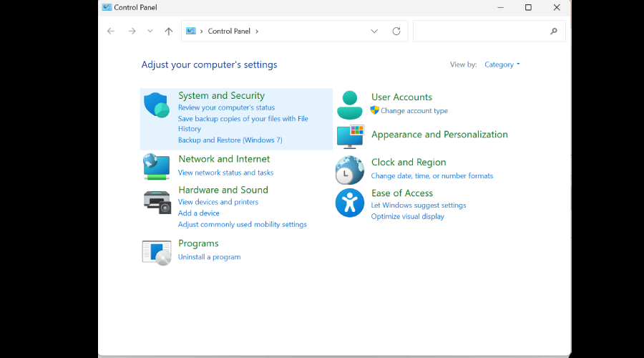Click the shield icon beside Change account type
The image size is (644, 358).
pos(374,110)
